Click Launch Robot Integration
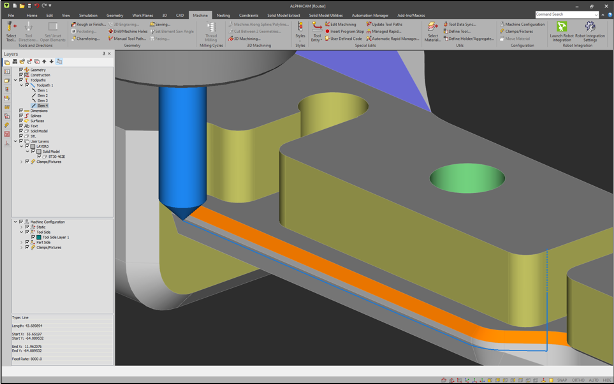The width and height of the screenshot is (614, 384). click(x=562, y=31)
